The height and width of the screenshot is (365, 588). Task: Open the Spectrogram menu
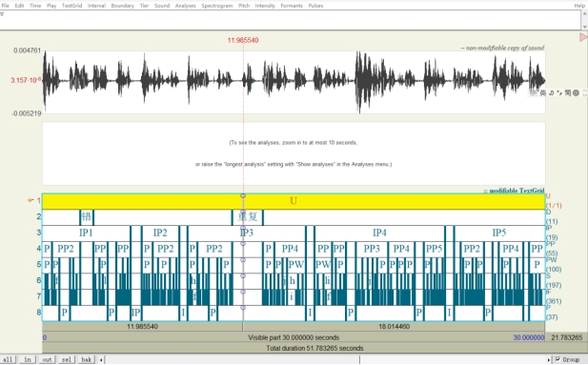point(216,6)
